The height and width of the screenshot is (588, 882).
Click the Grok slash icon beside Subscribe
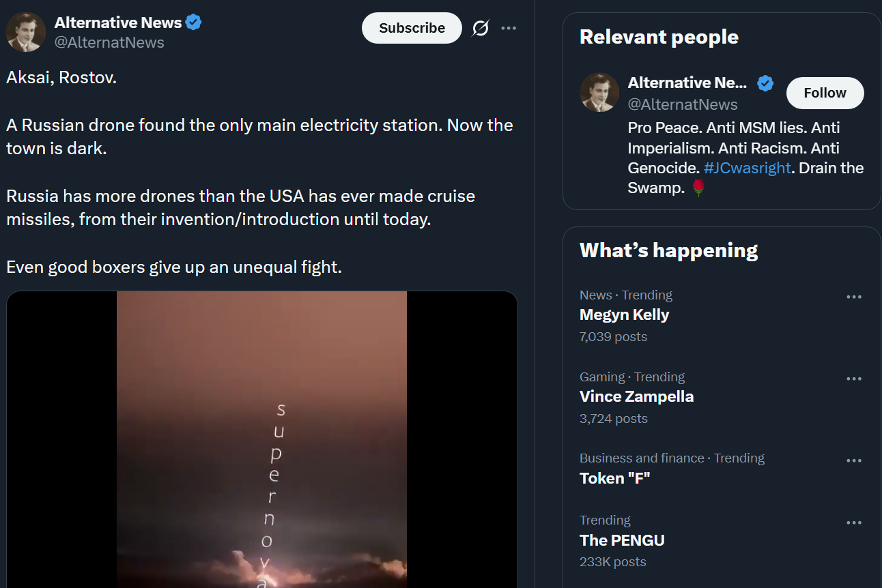(x=481, y=29)
